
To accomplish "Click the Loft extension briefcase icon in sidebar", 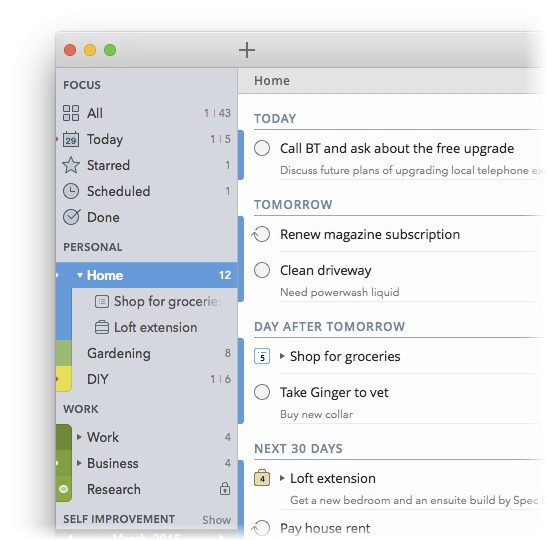I will (x=102, y=327).
